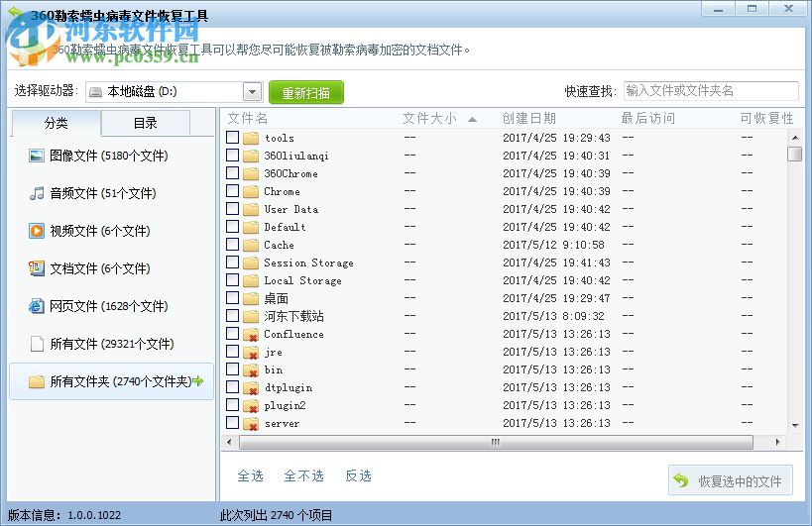Image resolution: width=812 pixels, height=526 pixels.
Task: Click the video files play icon
Action: pyautogui.click(x=37, y=231)
